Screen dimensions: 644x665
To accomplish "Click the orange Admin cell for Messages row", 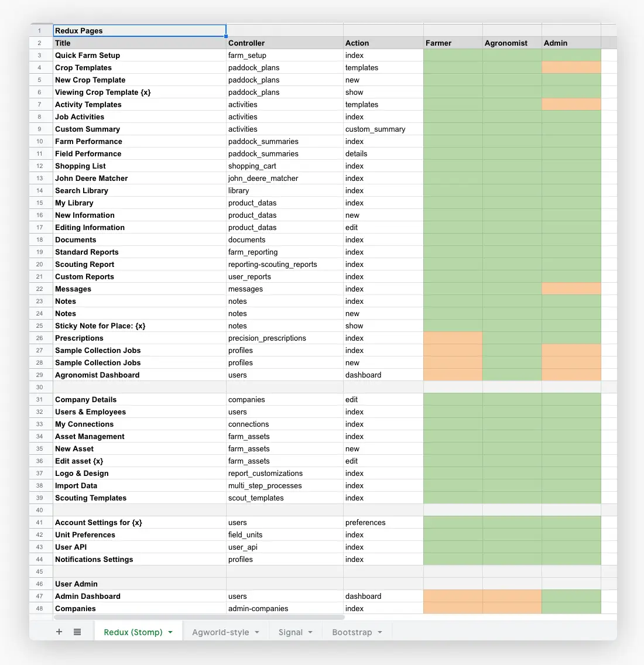I will [571, 289].
